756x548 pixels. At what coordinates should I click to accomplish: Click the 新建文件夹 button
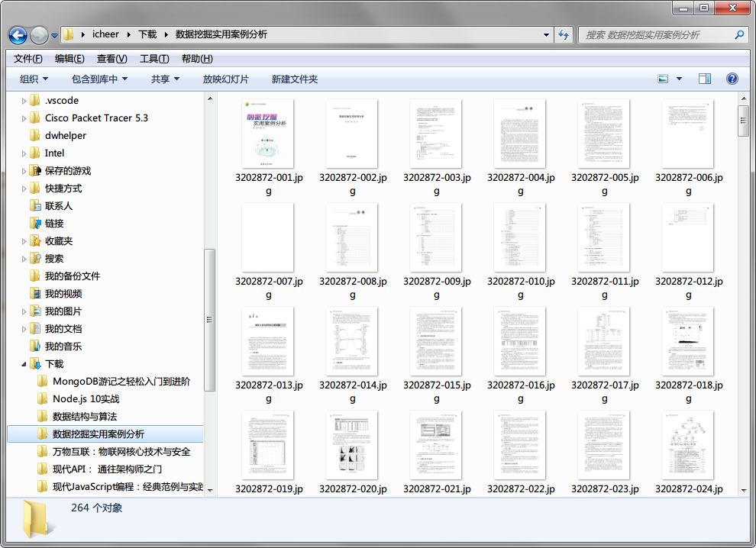(294, 79)
